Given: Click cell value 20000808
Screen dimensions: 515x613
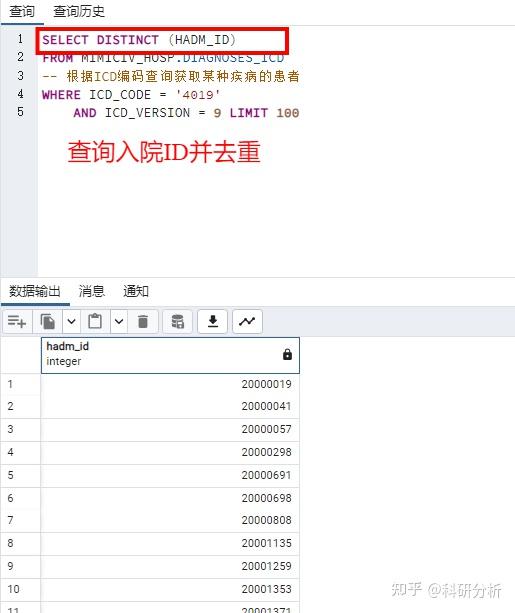Looking at the screenshot, I should pyautogui.click(x=266, y=520).
